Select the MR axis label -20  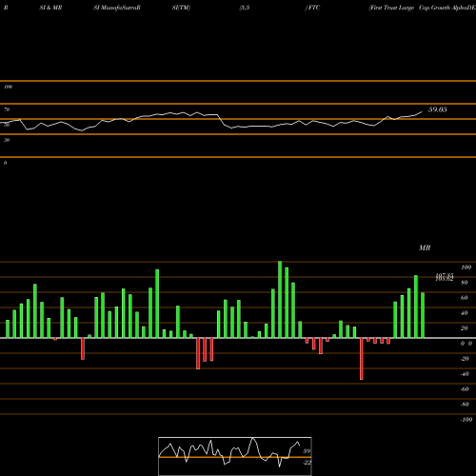coord(465,359)
